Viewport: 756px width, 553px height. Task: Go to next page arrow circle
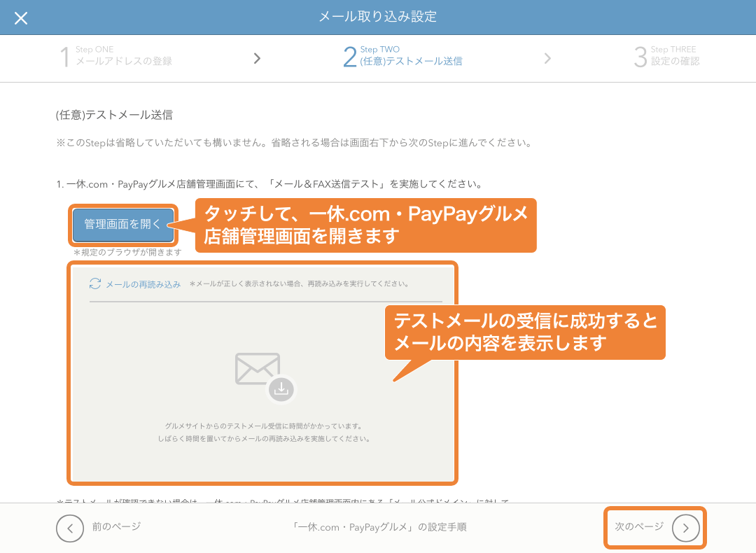[x=685, y=528]
